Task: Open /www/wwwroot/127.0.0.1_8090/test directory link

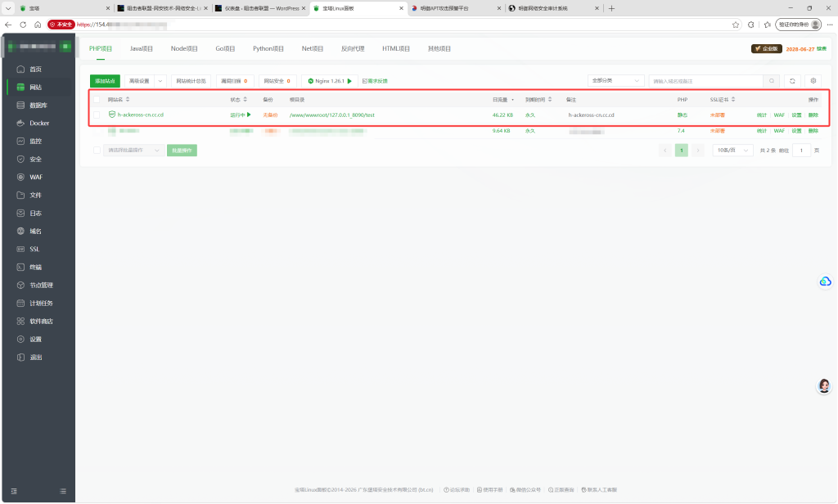Action: (332, 115)
